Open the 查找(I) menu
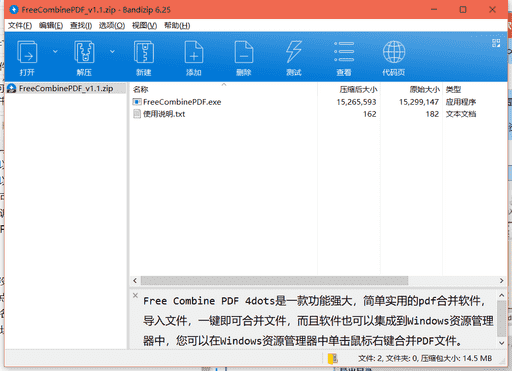Viewport: 512px width, 371px height. pyautogui.click(x=81, y=26)
